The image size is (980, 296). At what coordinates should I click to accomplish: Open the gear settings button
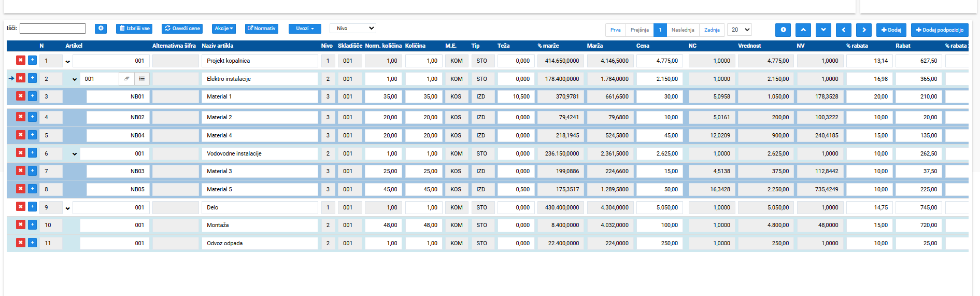[101, 29]
